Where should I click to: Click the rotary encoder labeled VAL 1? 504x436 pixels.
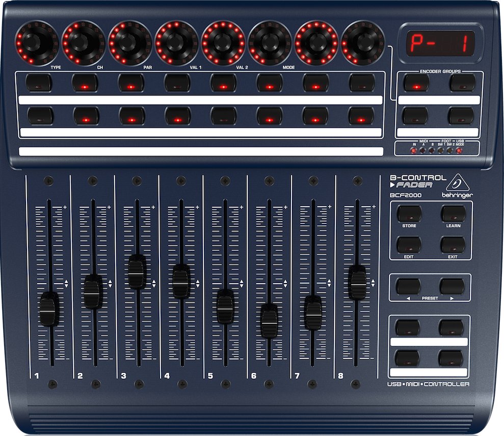click(x=176, y=43)
